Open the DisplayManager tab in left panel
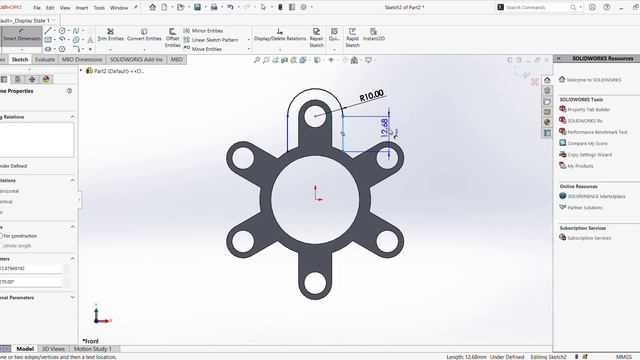640x360 pixels. click(46, 79)
